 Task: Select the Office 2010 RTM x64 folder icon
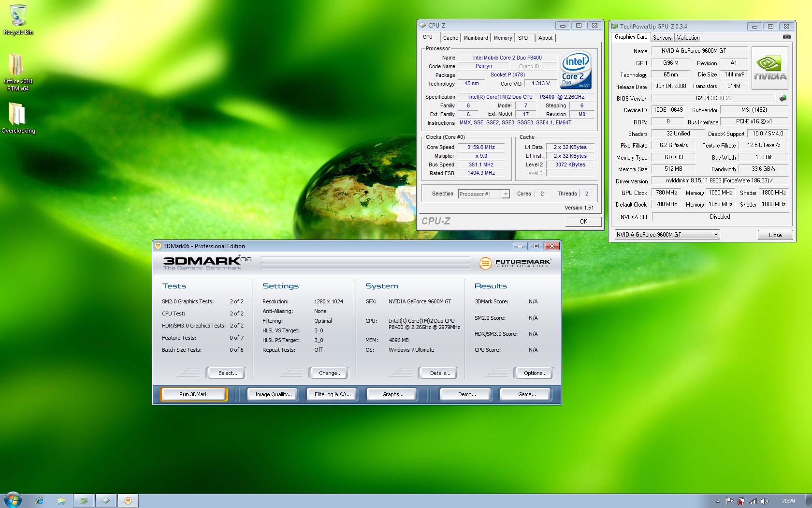pyautogui.click(x=18, y=71)
